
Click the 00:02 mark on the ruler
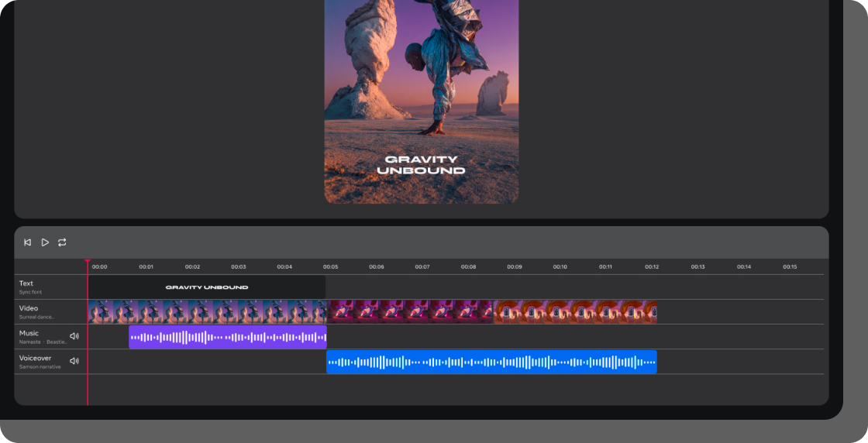tap(193, 266)
